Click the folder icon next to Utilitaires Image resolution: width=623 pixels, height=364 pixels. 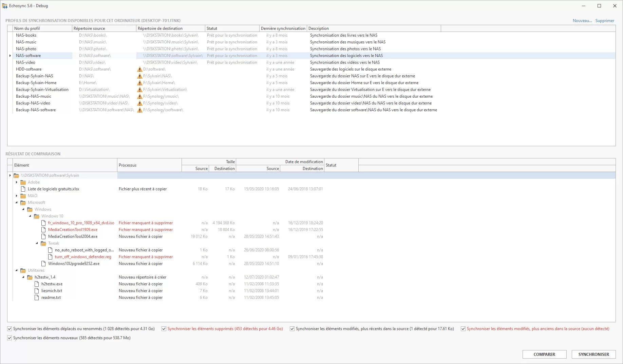[x=23, y=270]
